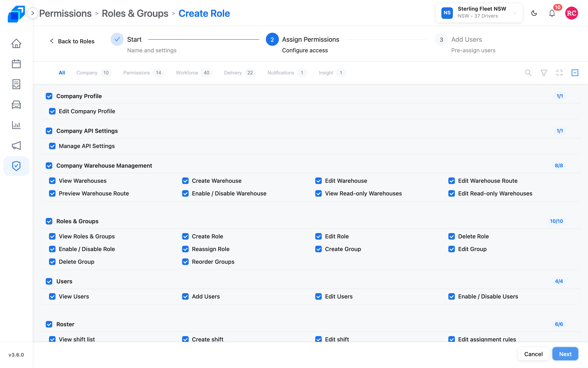This screenshot has height=368, width=588.
Task: Open notifications bell icon
Action: [552, 13]
